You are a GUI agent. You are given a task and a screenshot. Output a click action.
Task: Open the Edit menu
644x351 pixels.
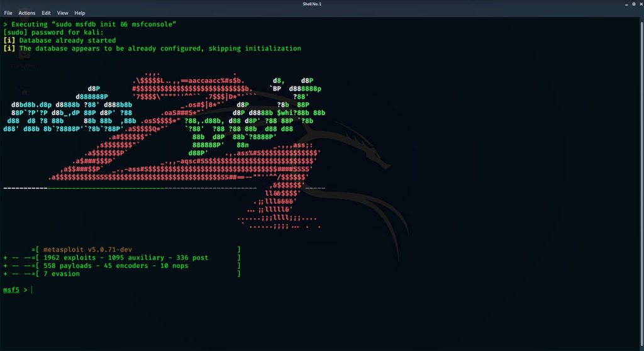(46, 13)
